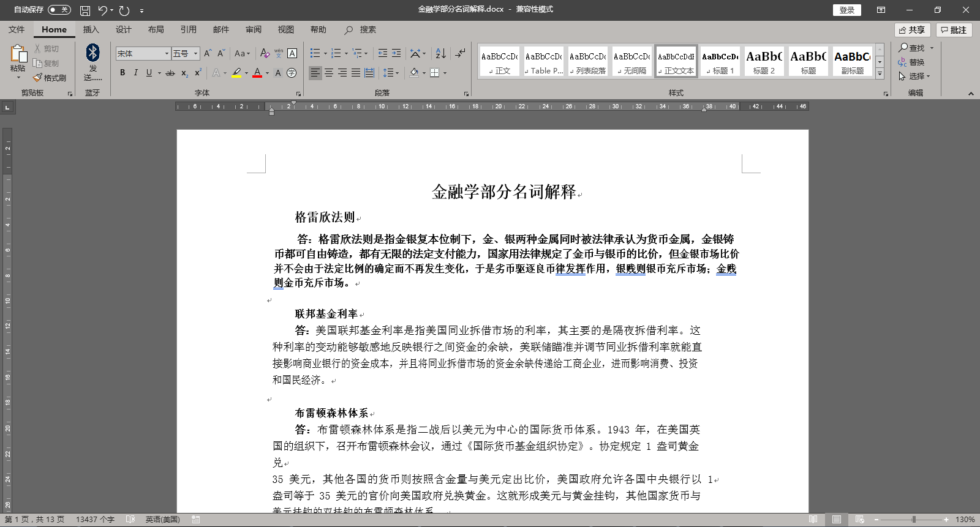Toggle italic formatting
This screenshot has height=527, width=980.
[x=135, y=73]
